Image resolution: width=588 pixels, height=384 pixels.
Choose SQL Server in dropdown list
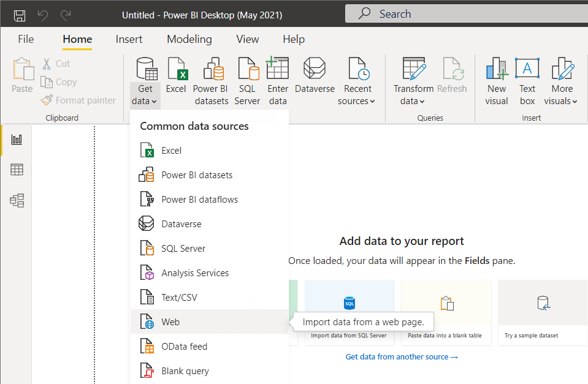pos(209,249)
